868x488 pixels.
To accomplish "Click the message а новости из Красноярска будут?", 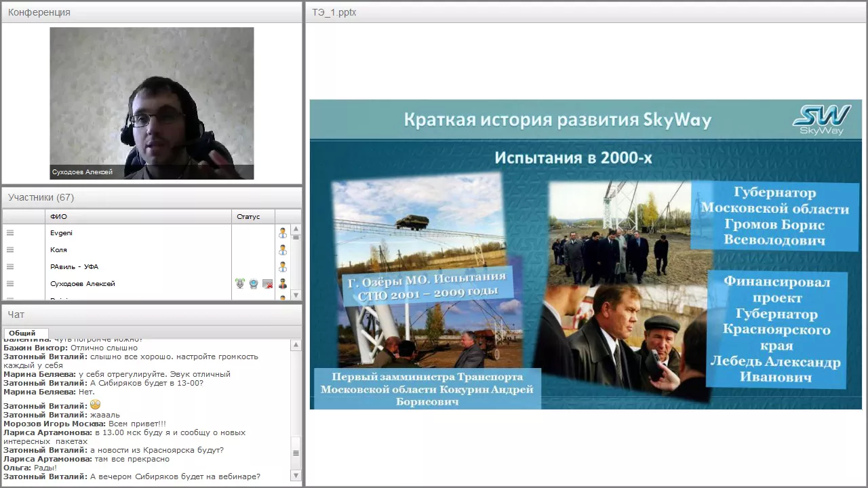I will coord(157,450).
